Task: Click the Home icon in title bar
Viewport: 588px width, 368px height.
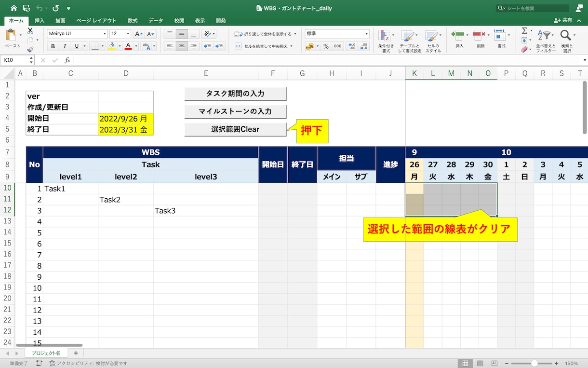Action: 13,8
